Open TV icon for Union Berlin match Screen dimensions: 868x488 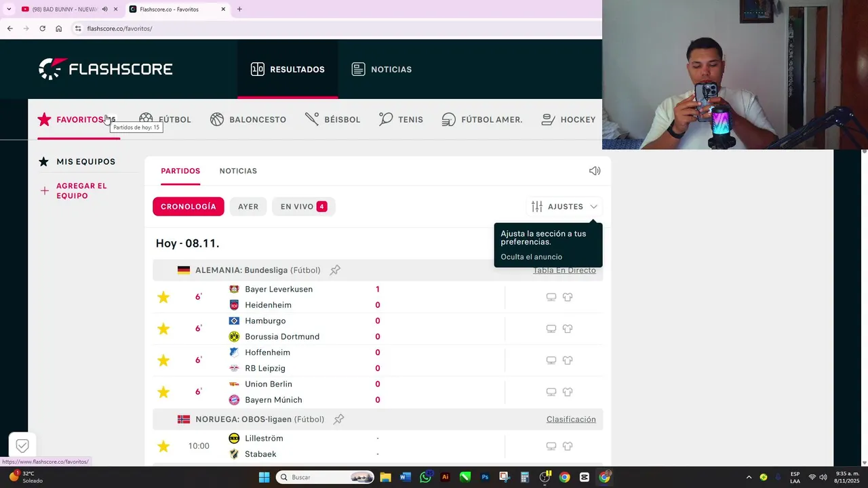click(551, 392)
